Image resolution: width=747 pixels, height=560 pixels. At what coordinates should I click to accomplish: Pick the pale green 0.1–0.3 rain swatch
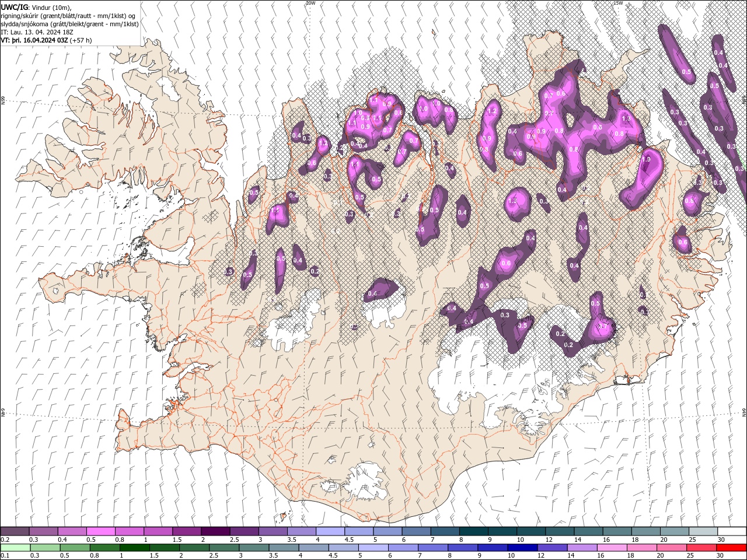click(x=15, y=547)
